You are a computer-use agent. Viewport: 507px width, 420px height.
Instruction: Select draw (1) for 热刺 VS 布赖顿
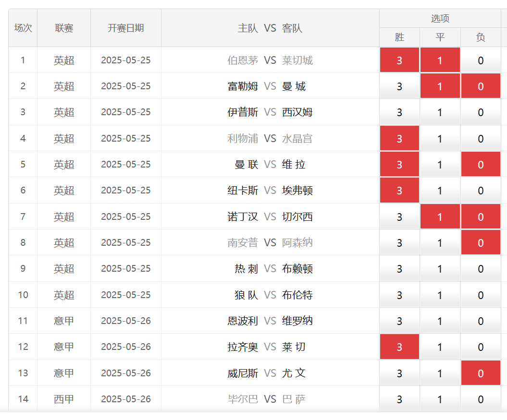tap(440, 268)
